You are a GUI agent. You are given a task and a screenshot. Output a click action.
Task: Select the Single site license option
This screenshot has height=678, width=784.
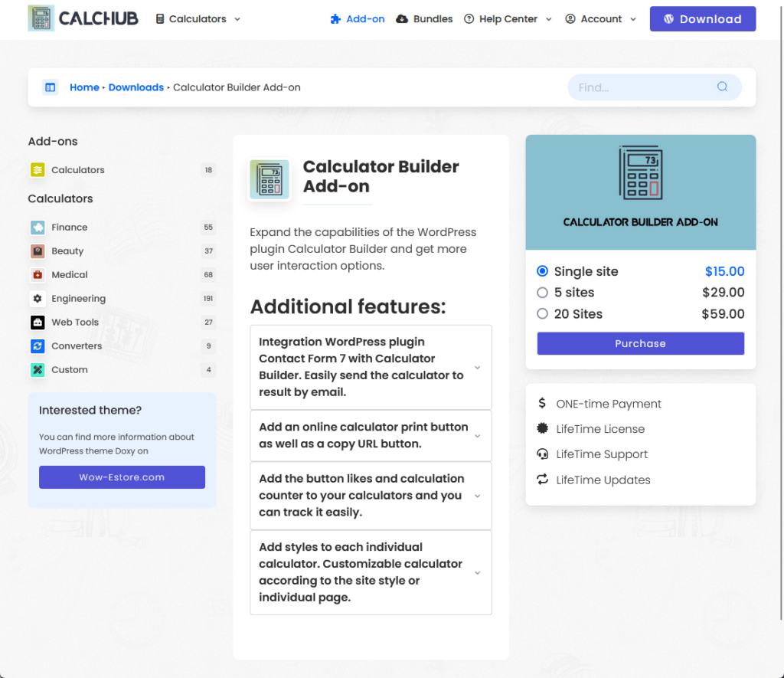[x=543, y=271]
